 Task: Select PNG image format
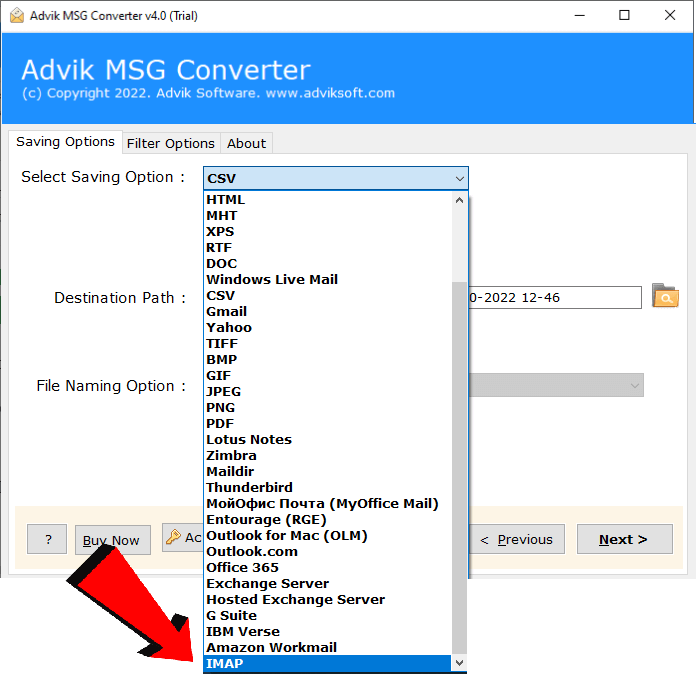[328, 407]
